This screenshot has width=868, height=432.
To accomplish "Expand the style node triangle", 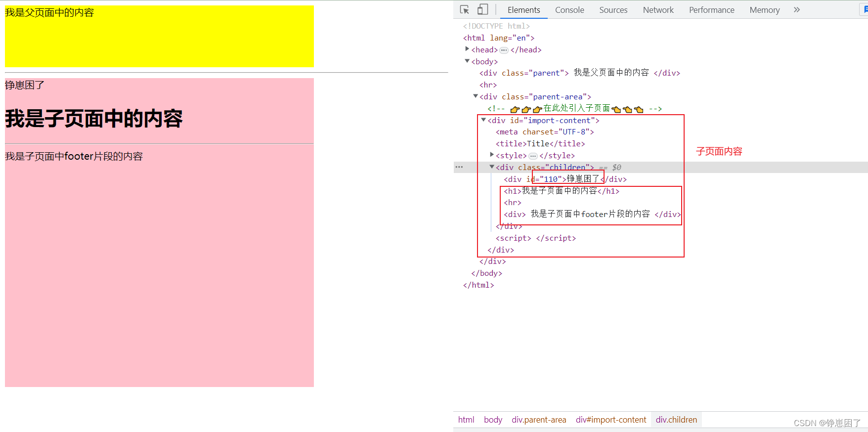I will (492, 155).
